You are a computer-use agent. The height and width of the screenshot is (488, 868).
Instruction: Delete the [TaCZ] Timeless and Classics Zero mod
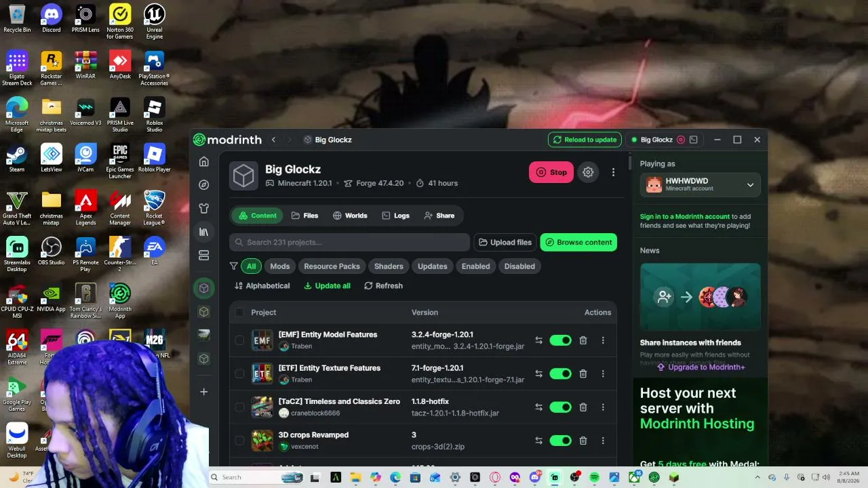pyautogui.click(x=583, y=407)
